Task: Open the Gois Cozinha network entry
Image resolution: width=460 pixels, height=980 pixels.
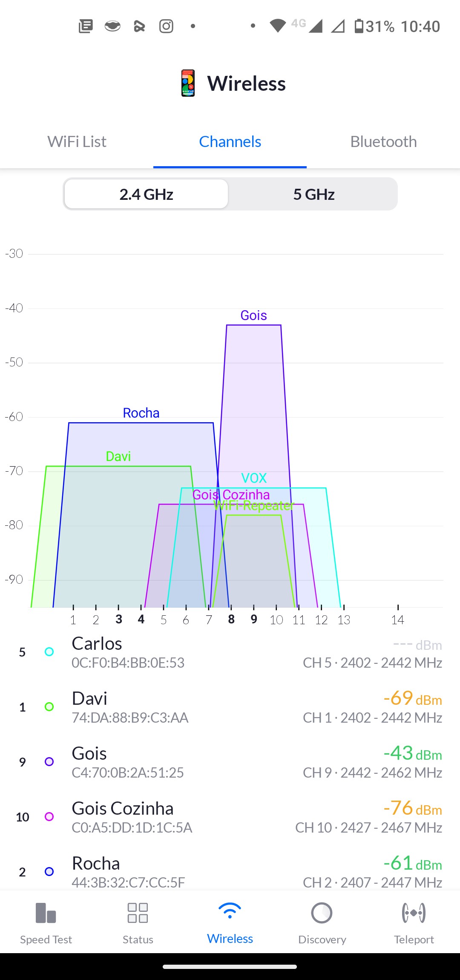Action: pos(230,817)
